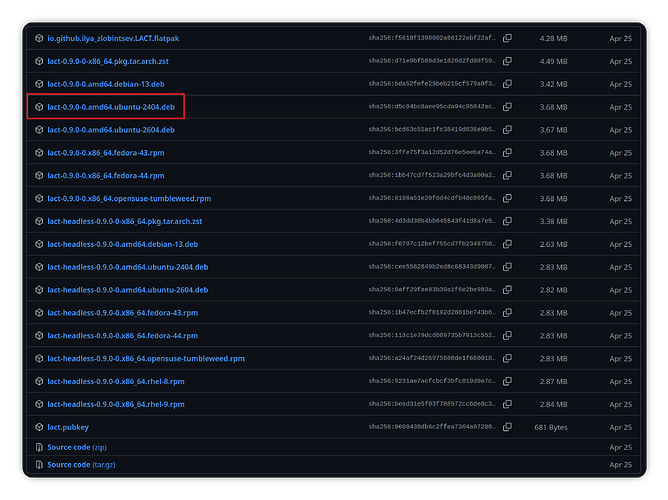Copy hash of lact-headless debian-13.deb
Viewport: 668px width, 500px height.
point(507,244)
